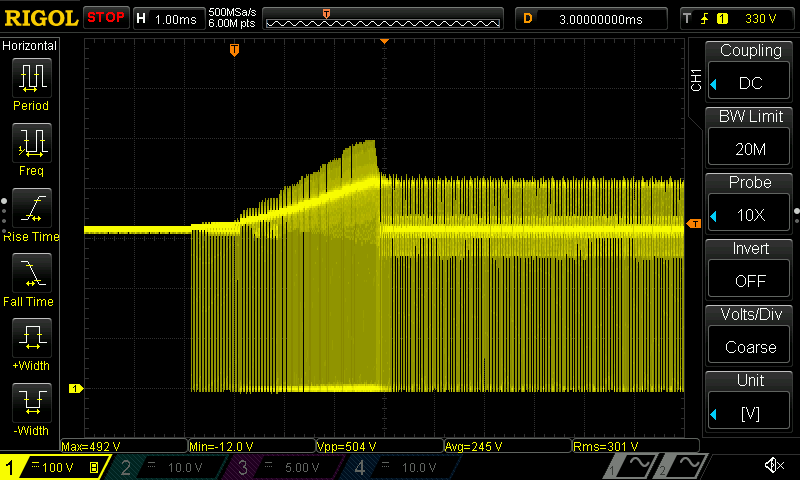Image resolution: width=800 pixels, height=480 pixels.
Task: Click the Vpp=504 V measurement
Action: (346, 447)
